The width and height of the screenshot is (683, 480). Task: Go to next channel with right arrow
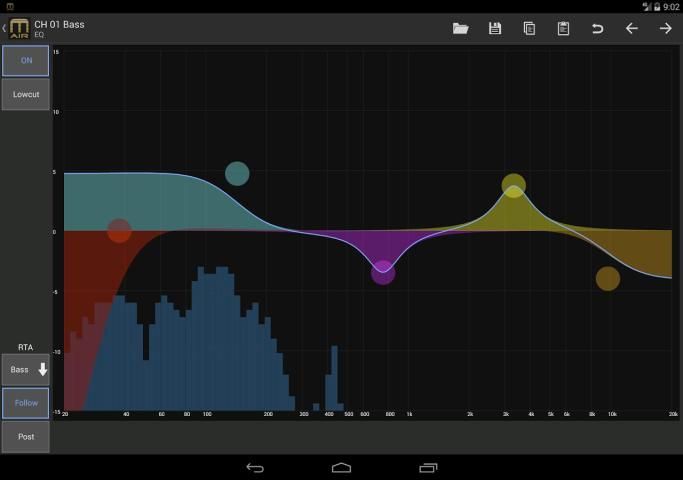(x=665, y=28)
